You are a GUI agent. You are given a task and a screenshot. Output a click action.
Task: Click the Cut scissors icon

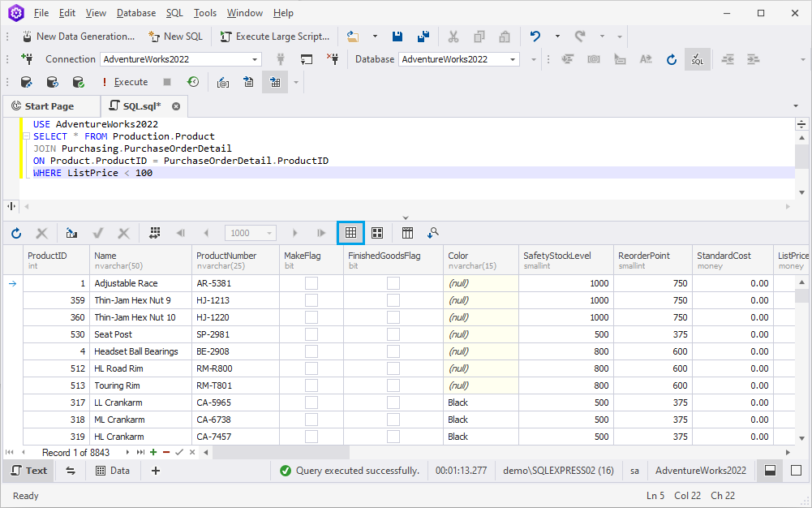453,37
